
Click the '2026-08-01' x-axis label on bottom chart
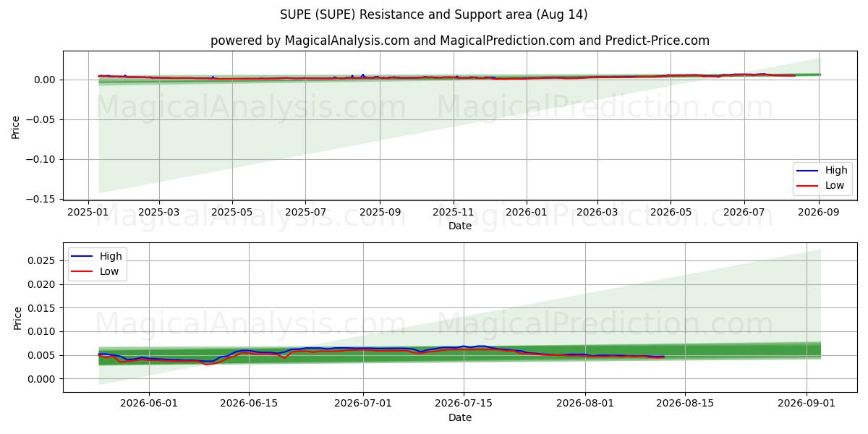[x=584, y=404]
